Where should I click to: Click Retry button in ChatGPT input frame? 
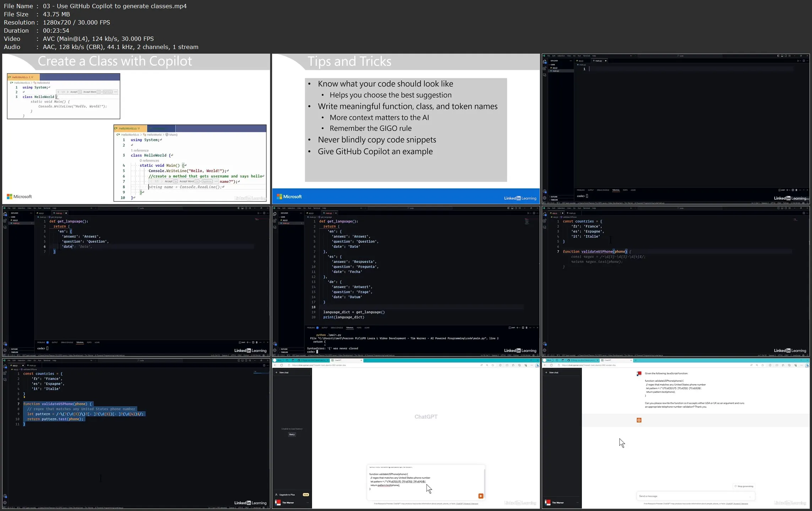tap(292, 434)
